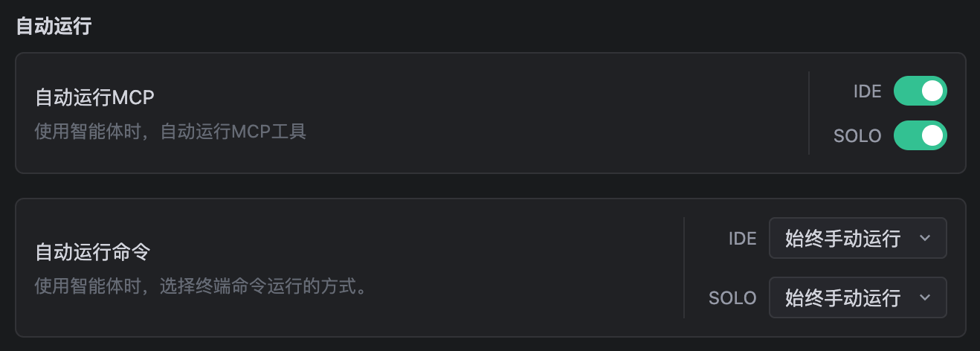This screenshot has width=980, height=351.
Task: Click the chevron arrow in the IDE command dropdown
Action: pos(925,238)
